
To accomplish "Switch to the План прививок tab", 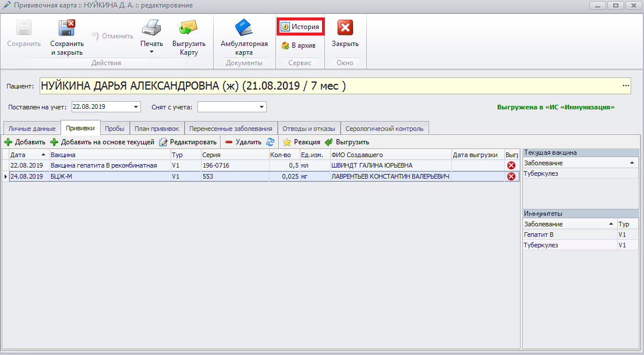I will 157,129.
